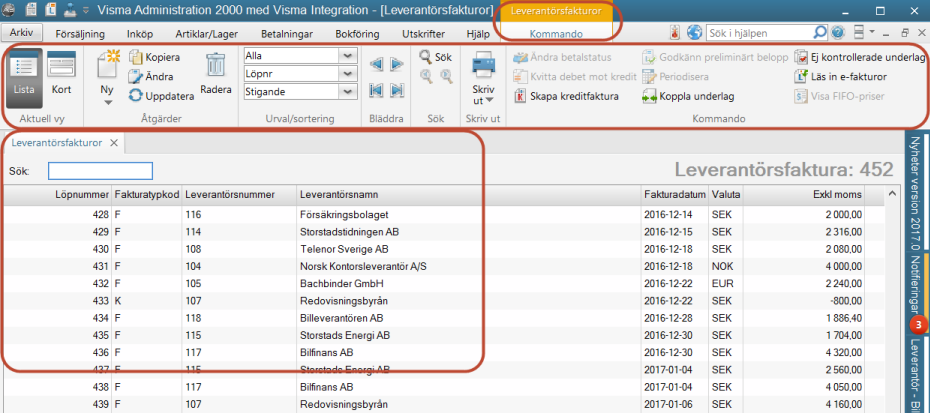Image resolution: width=930 pixels, height=413 pixels.
Task: Go to previous record arrow
Action: point(376,65)
